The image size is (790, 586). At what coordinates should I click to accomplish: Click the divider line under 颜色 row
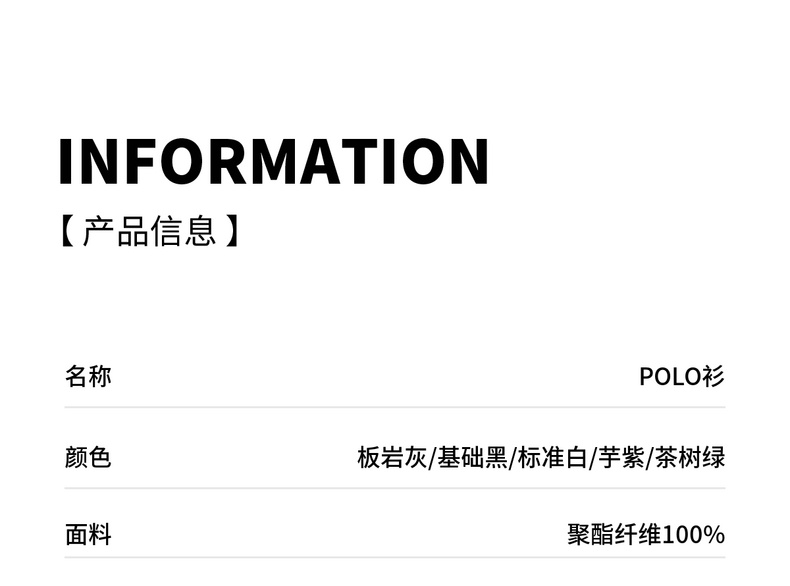(x=395, y=489)
